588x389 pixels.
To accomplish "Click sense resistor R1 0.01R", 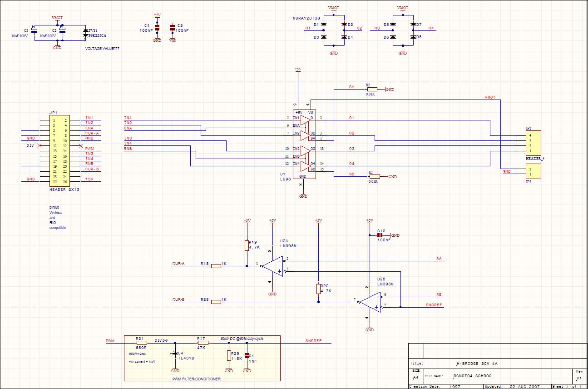I will (x=375, y=176).
